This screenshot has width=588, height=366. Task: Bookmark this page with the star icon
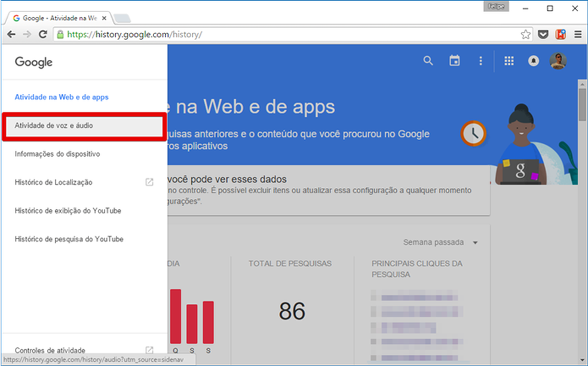coord(526,35)
